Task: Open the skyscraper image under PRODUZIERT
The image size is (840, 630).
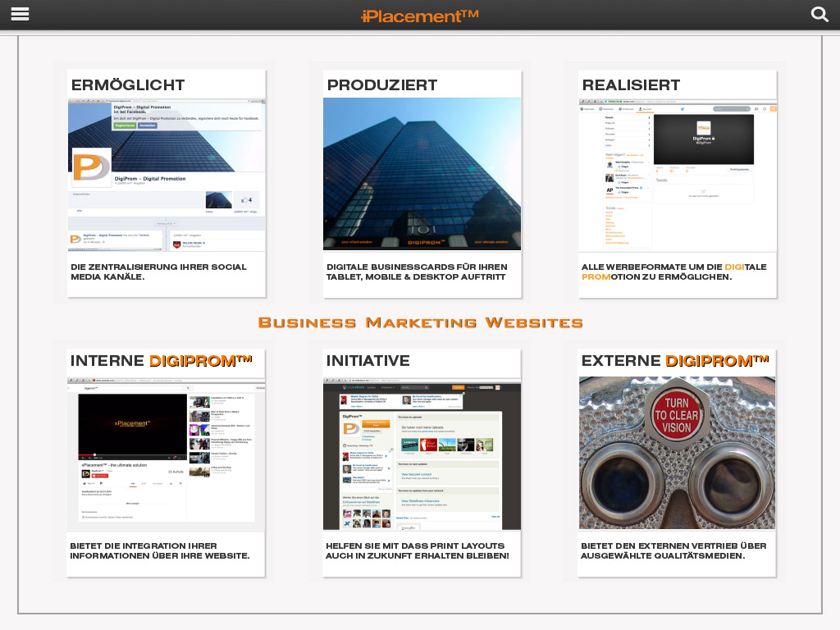Action: [x=422, y=174]
